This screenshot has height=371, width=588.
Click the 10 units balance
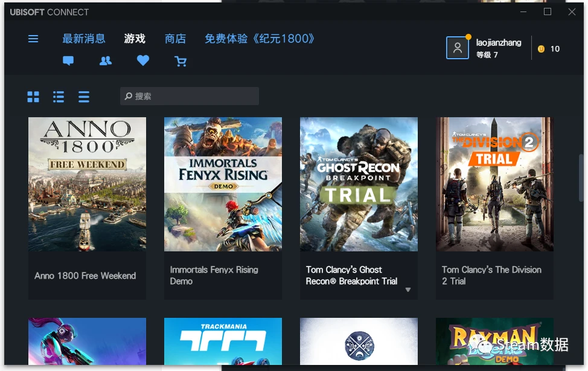[555, 49]
